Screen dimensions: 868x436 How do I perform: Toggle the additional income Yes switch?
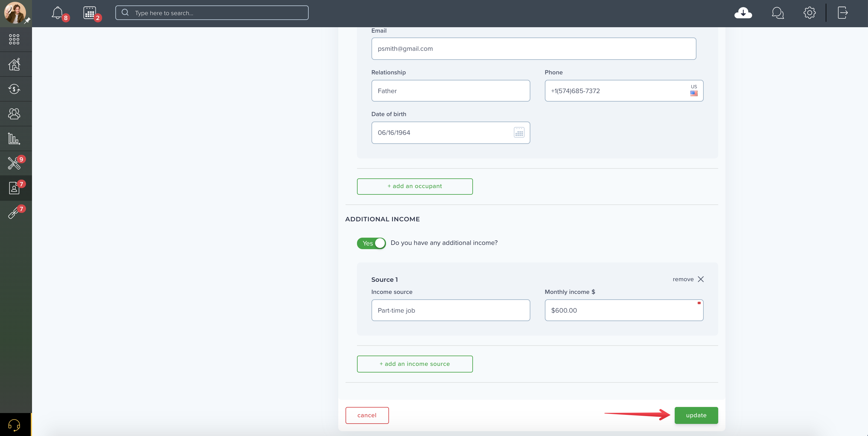point(371,243)
